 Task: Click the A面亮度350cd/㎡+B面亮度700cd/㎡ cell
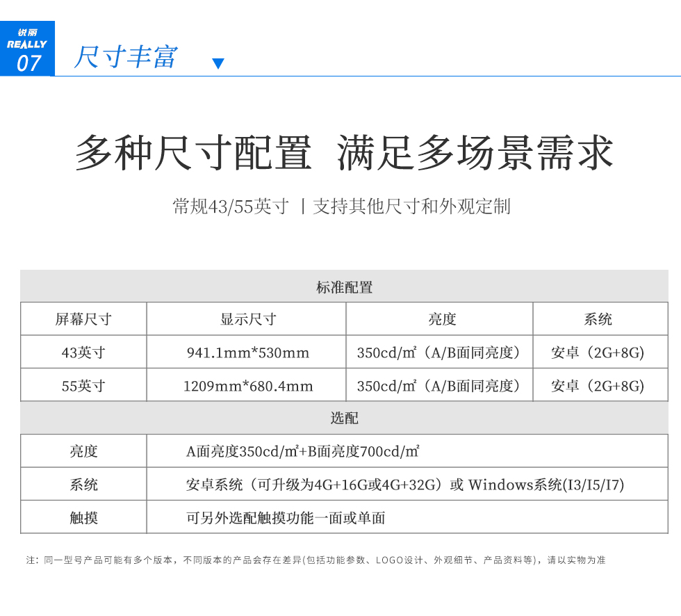407,451
